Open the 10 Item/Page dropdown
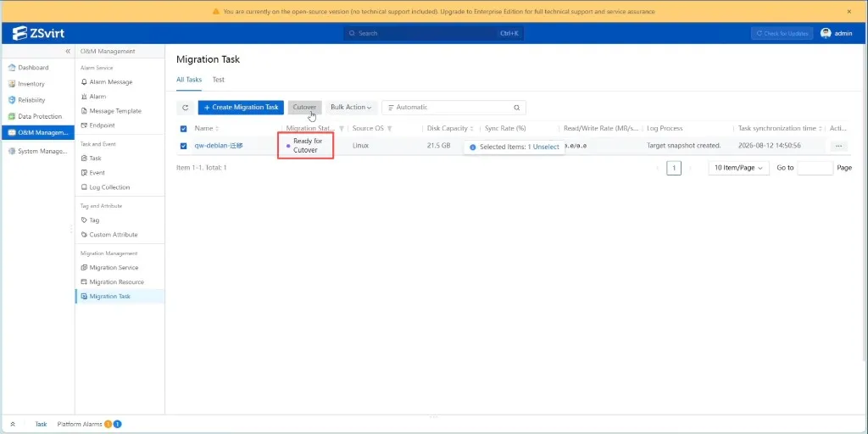The height and width of the screenshot is (434, 868). click(x=738, y=168)
